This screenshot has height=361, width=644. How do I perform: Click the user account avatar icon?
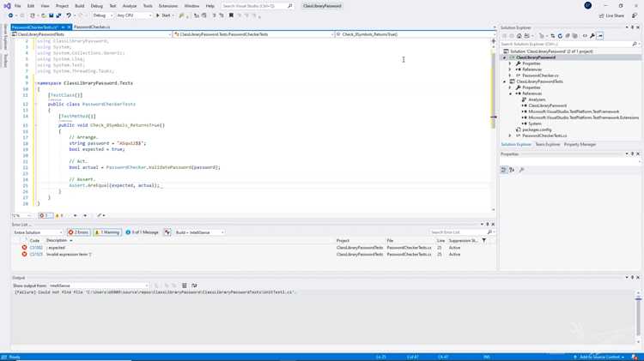pos(587,5)
